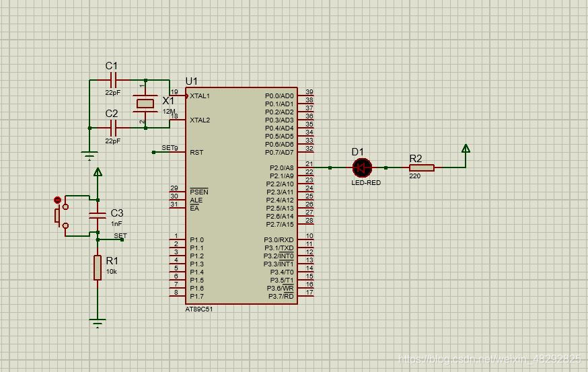Select the 'C1' reference label
This screenshot has height=372, width=588.
click(112, 66)
